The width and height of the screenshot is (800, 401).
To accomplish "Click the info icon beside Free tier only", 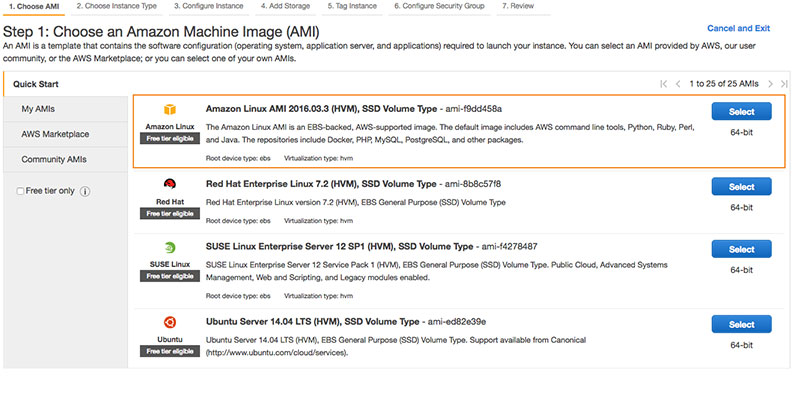I will [85, 191].
